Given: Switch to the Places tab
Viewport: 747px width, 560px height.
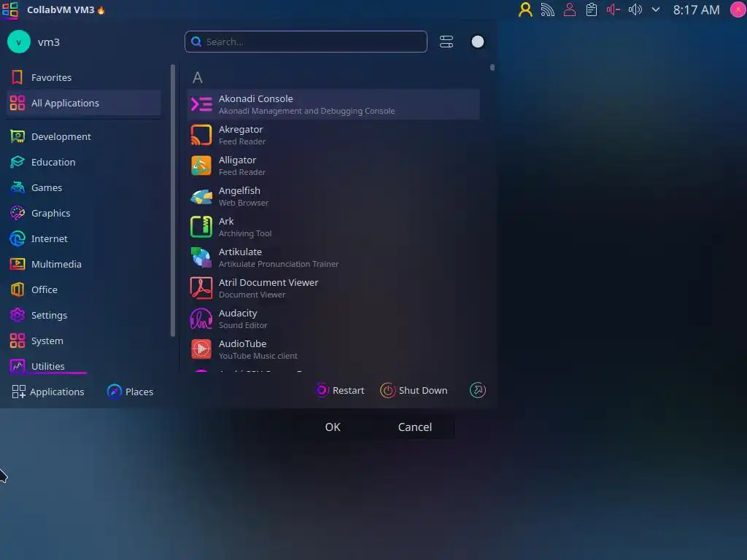Looking at the screenshot, I should pyautogui.click(x=130, y=392).
